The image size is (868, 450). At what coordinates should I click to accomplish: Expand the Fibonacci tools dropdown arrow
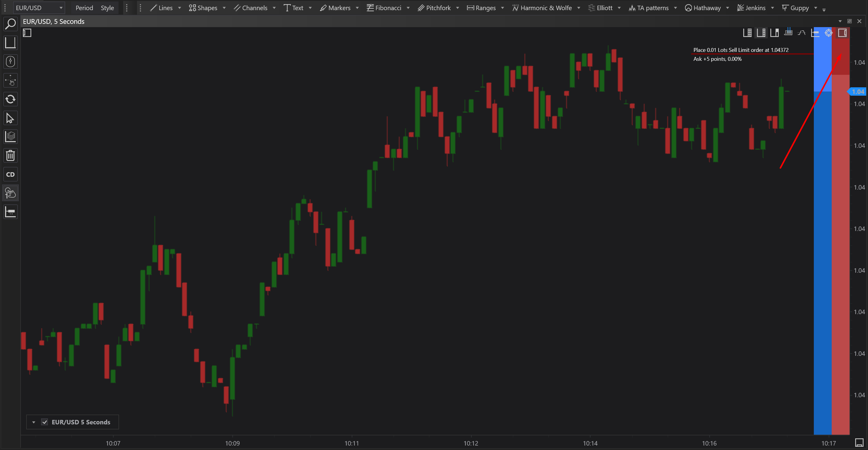tap(408, 8)
